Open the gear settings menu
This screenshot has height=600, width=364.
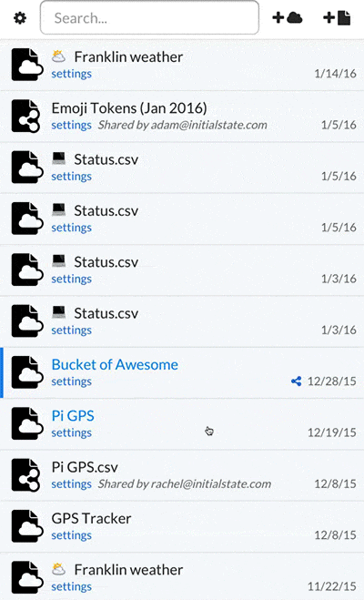pos(20,17)
